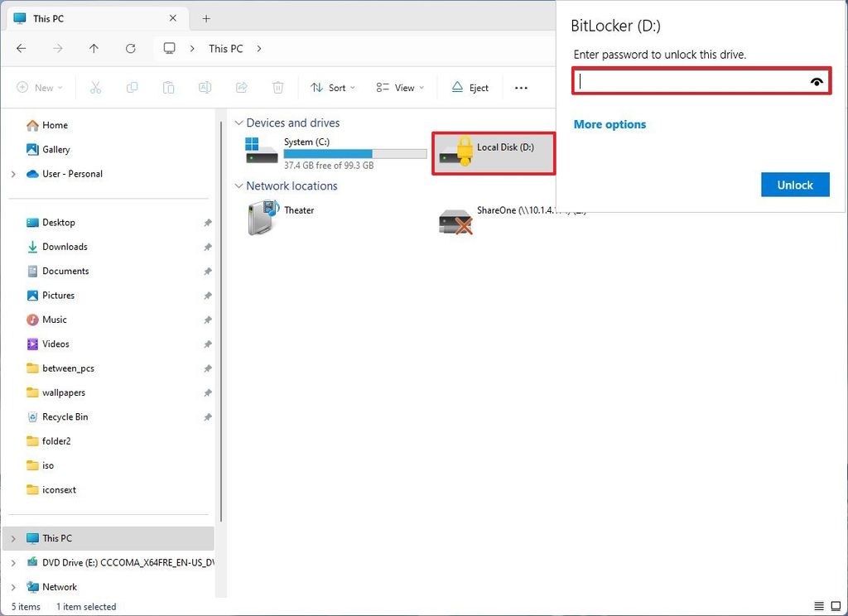
Task: Toggle password visibility with the eye icon
Action: click(817, 81)
